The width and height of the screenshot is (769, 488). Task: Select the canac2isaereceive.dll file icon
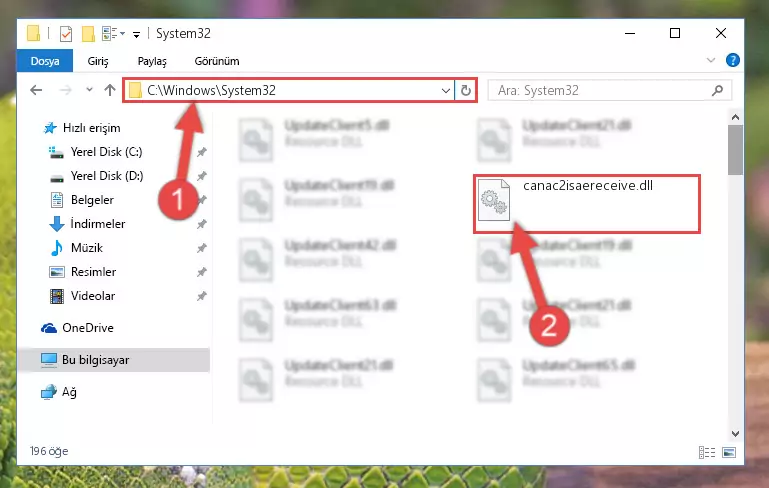(x=494, y=200)
